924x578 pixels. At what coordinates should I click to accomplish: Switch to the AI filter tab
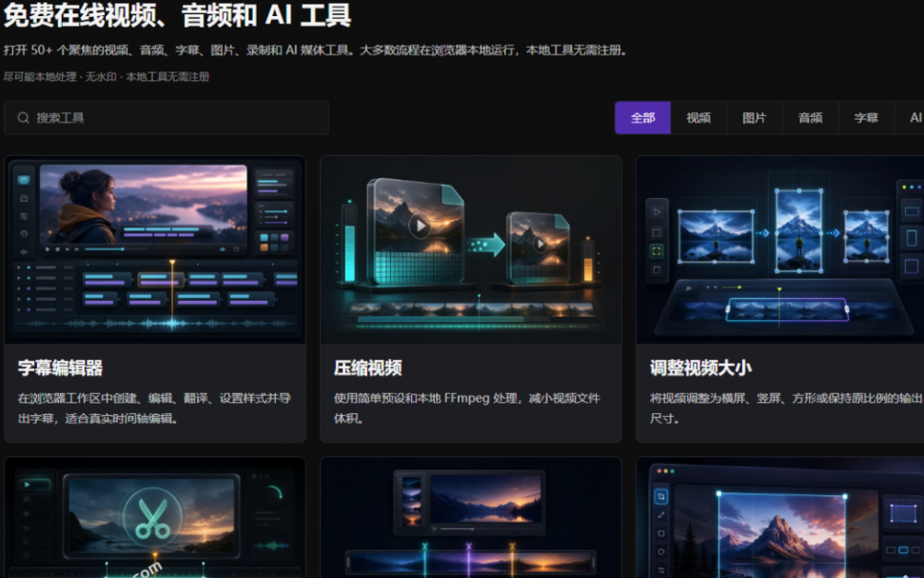pyautogui.click(x=910, y=118)
